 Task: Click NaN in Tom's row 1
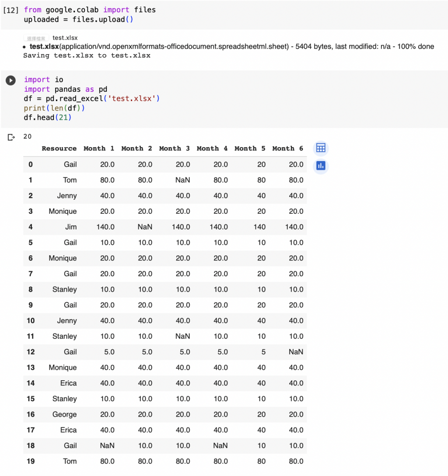point(183,180)
